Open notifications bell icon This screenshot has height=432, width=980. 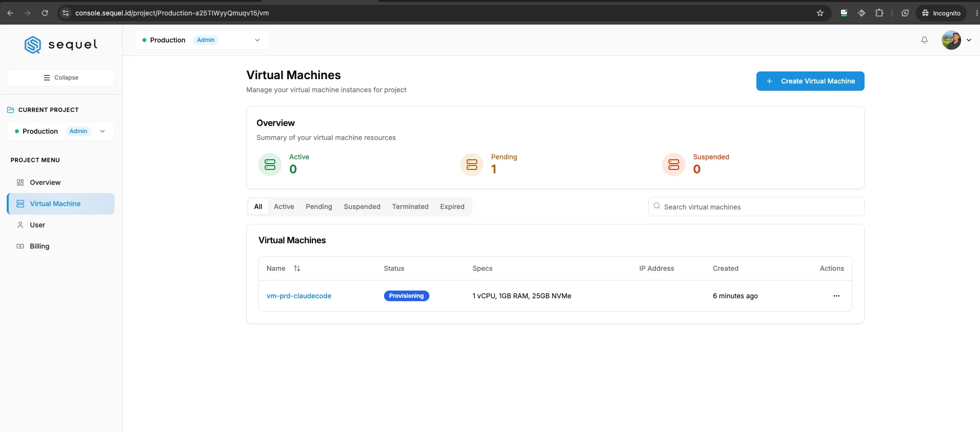click(x=924, y=40)
